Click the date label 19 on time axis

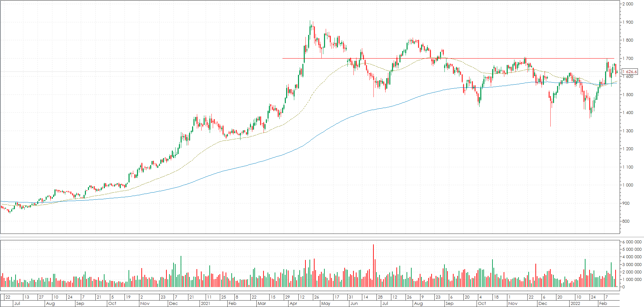128,297
